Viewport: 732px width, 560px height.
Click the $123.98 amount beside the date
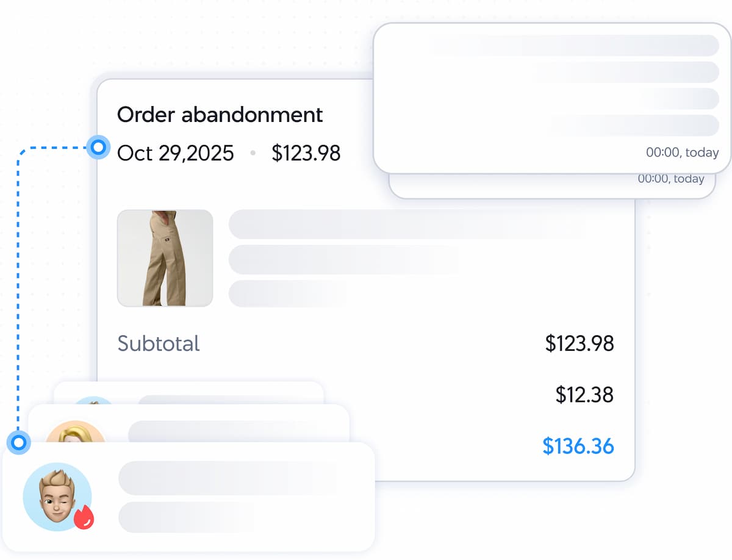306,153
